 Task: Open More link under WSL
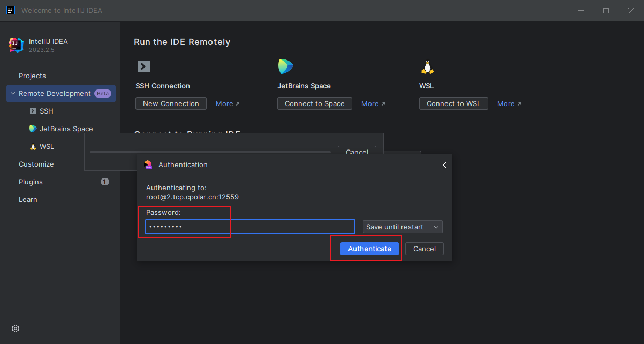(x=509, y=103)
